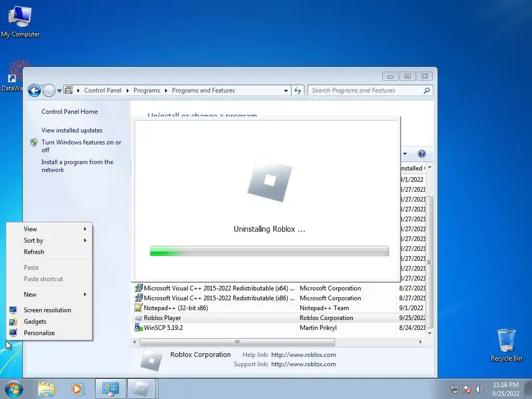Click the refresh icon beside address bar
This screenshot has width=532, height=399.
pyautogui.click(x=298, y=90)
